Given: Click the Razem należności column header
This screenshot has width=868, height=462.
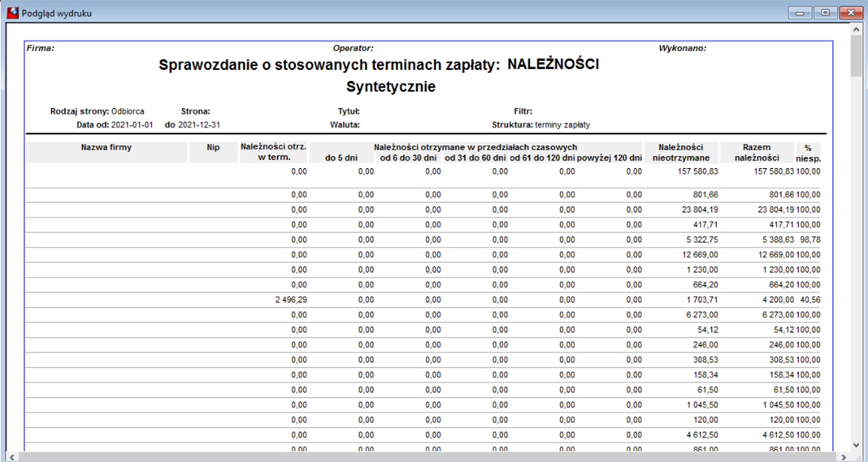Looking at the screenshot, I should tap(757, 152).
